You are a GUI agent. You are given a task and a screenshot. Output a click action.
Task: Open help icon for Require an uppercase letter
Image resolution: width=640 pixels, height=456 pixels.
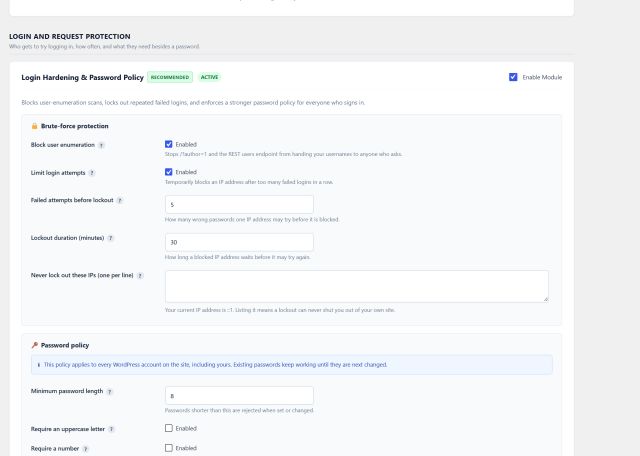pyautogui.click(x=111, y=429)
